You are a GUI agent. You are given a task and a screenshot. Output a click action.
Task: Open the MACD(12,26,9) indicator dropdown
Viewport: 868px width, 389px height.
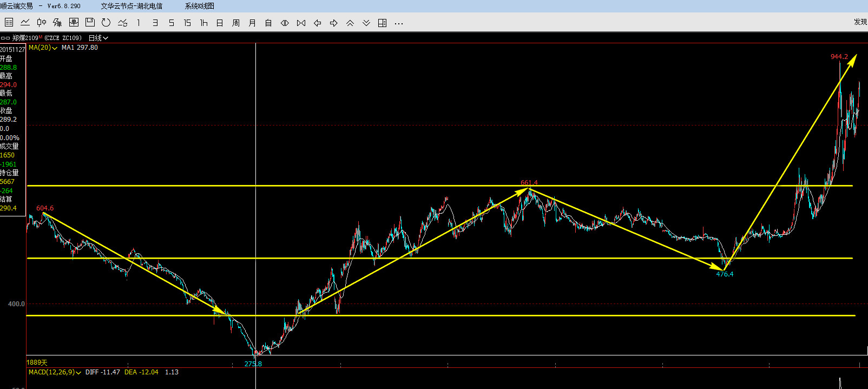[55, 372]
